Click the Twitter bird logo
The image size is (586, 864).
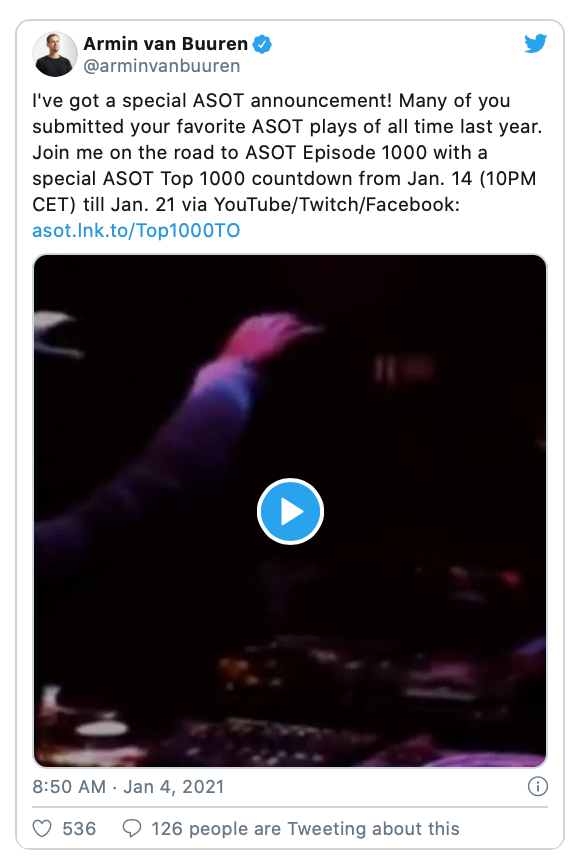pyautogui.click(x=535, y=44)
